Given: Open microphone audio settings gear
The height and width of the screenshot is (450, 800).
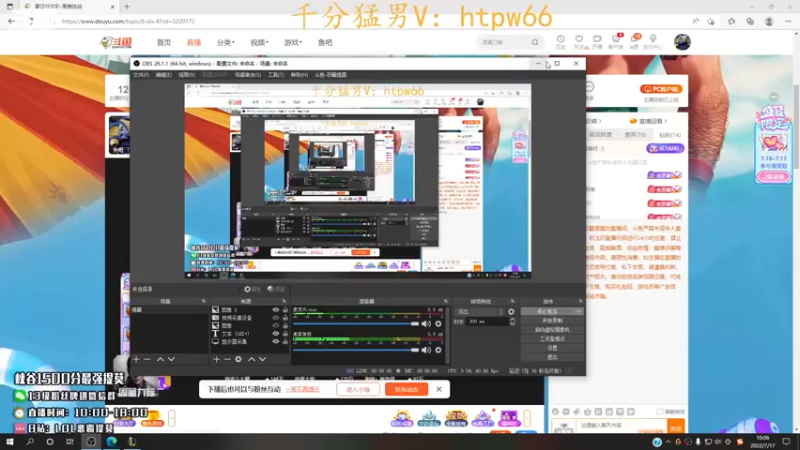Looking at the screenshot, I should coord(438,323).
